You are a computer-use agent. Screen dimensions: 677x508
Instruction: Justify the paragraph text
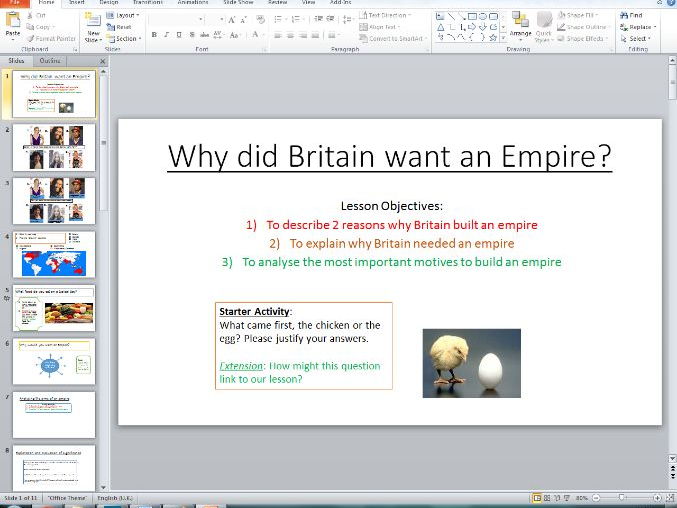point(316,35)
